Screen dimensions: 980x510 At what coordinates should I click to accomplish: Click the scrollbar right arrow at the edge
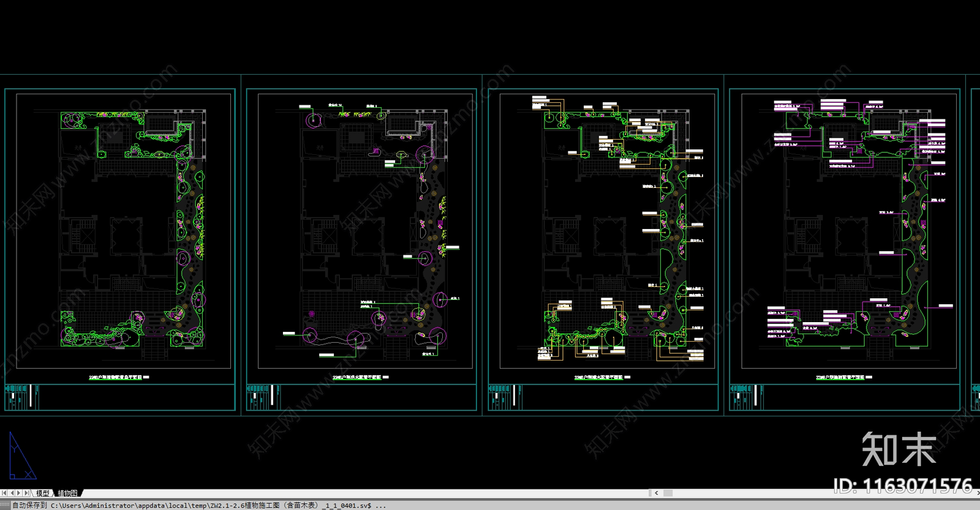[x=977, y=493]
